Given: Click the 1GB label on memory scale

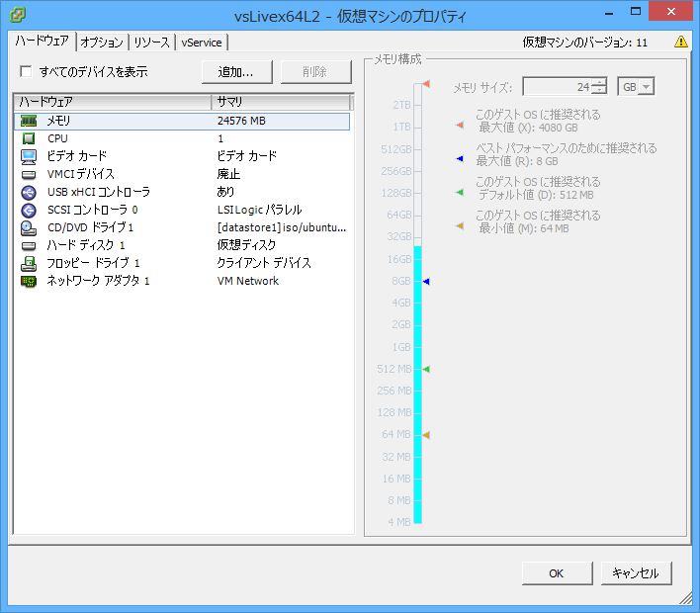Looking at the screenshot, I should (400, 347).
